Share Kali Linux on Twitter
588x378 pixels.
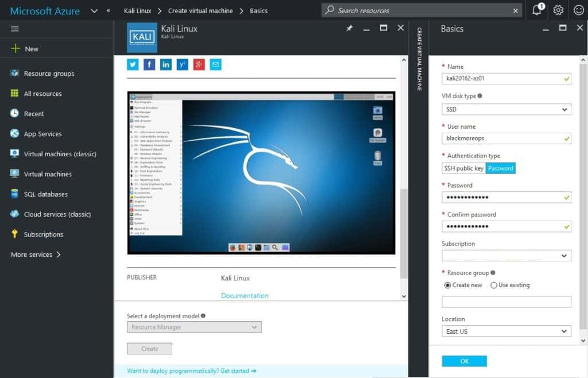click(x=133, y=64)
